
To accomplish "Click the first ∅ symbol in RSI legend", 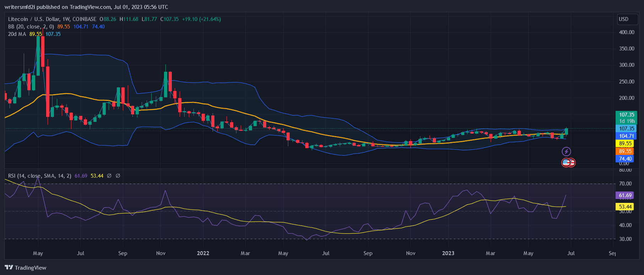I will pyautogui.click(x=109, y=176).
